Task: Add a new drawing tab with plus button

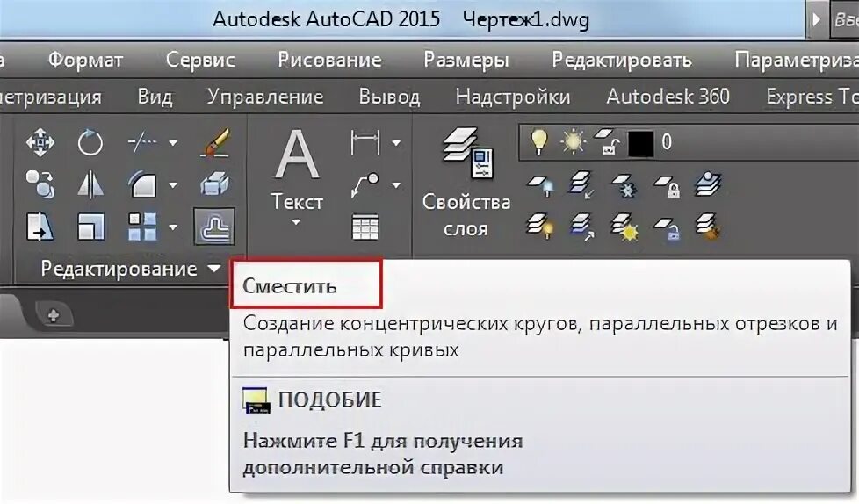Action: [54, 315]
